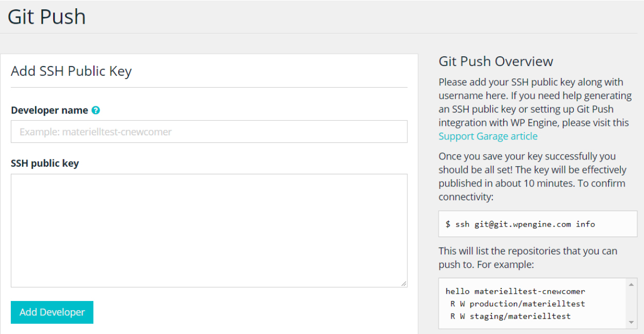
Task: Click the hello materielltest-cnewcomer output line
Action: 516,292
